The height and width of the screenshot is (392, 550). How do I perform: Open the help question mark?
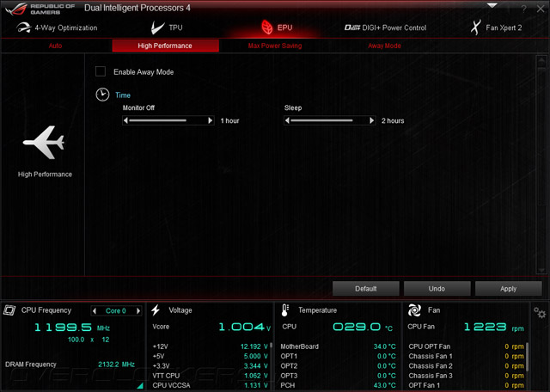(523, 9)
